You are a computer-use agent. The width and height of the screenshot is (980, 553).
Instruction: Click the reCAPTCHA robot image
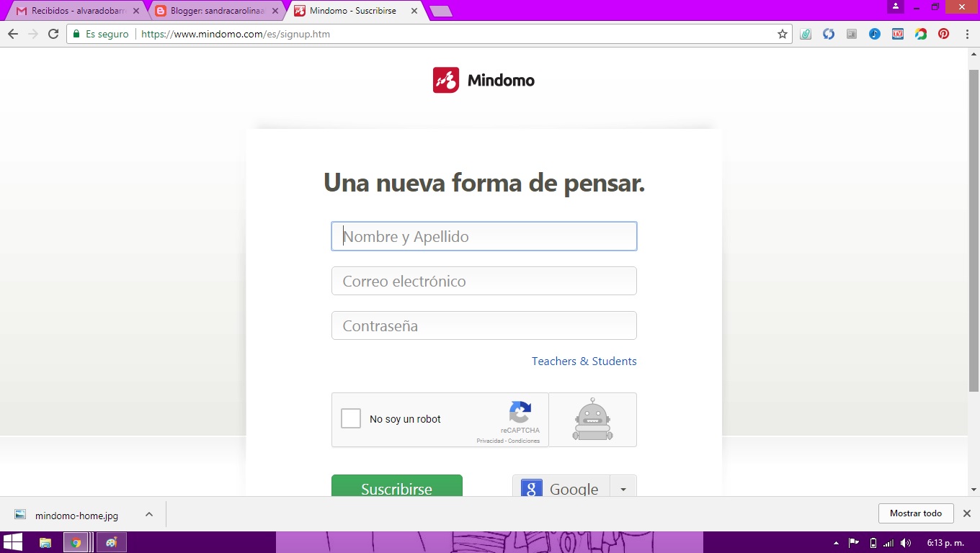coord(592,419)
